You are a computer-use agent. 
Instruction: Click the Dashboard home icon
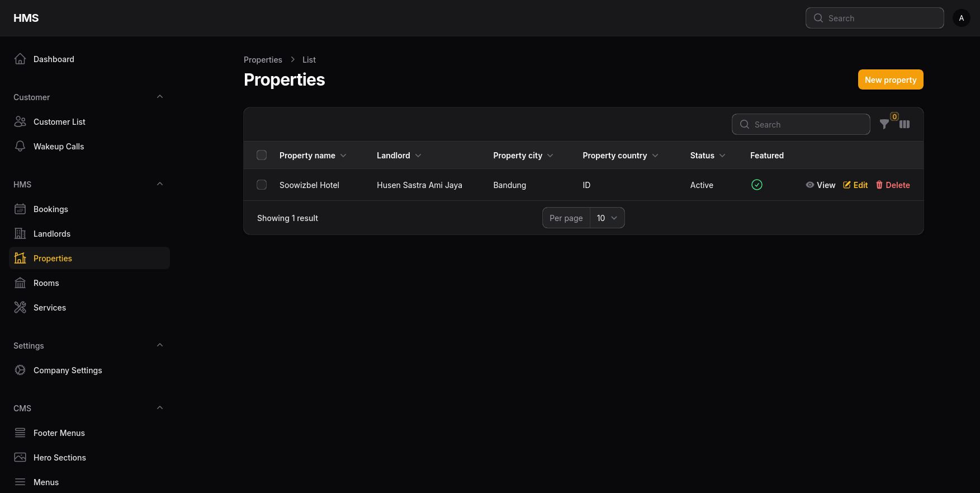click(20, 59)
